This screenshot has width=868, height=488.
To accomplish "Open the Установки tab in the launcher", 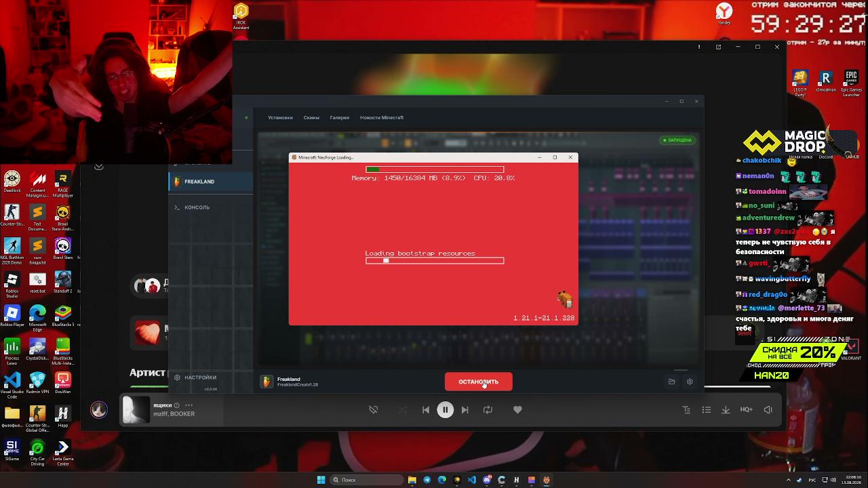I will [x=280, y=117].
